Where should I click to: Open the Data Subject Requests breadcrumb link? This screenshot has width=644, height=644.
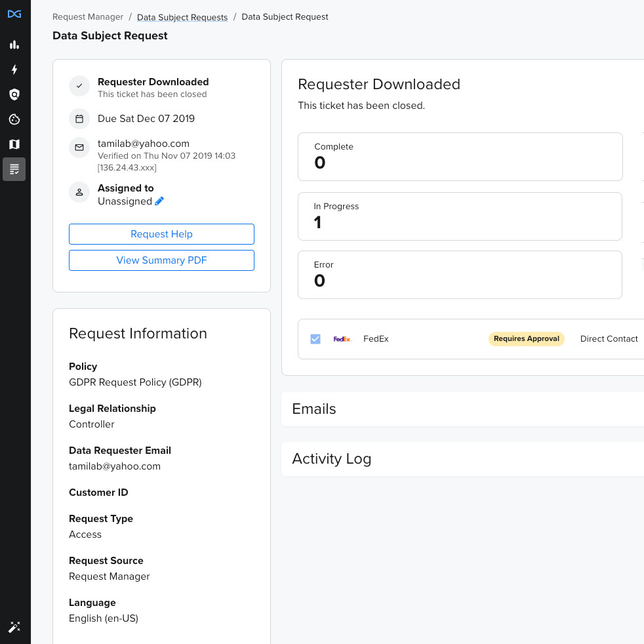tap(182, 16)
